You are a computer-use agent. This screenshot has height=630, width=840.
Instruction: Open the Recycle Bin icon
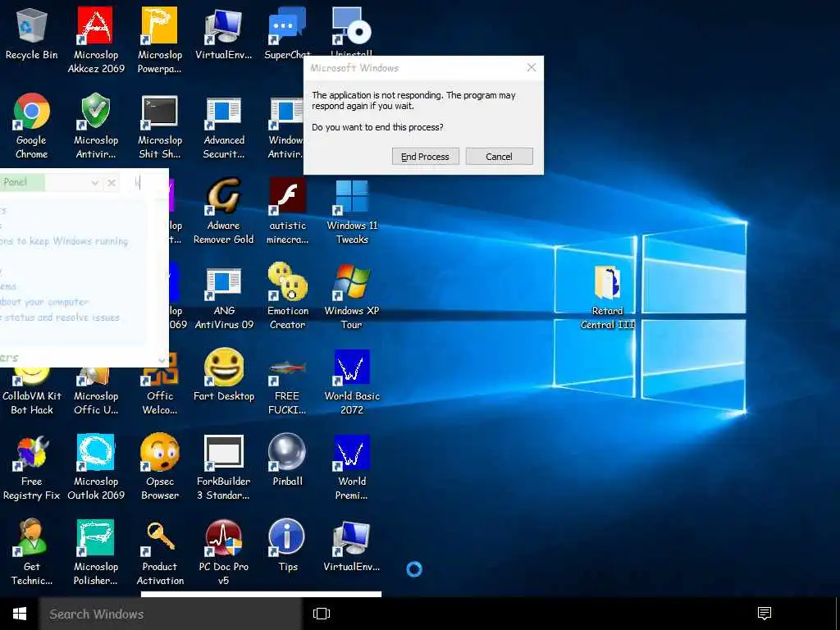click(x=32, y=34)
